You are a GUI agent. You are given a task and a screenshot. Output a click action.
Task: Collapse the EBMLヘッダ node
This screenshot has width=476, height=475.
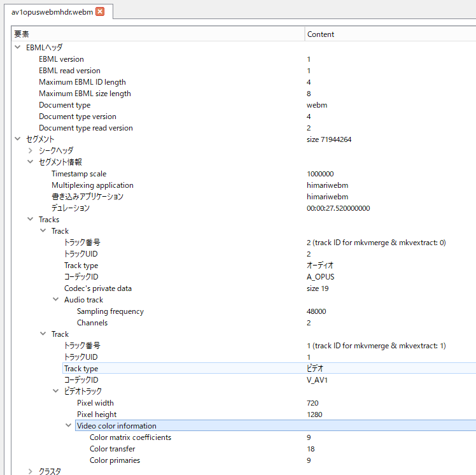click(18, 48)
